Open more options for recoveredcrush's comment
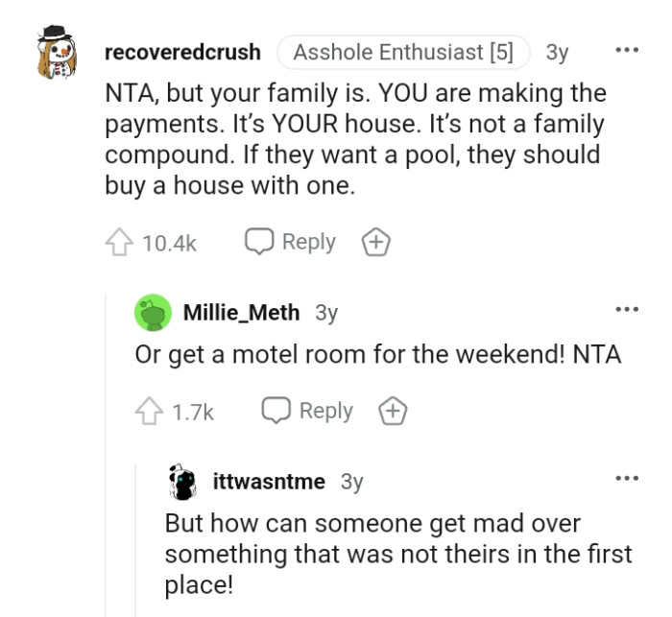This screenshot has height=617, width=672. [x=627, y=49]
